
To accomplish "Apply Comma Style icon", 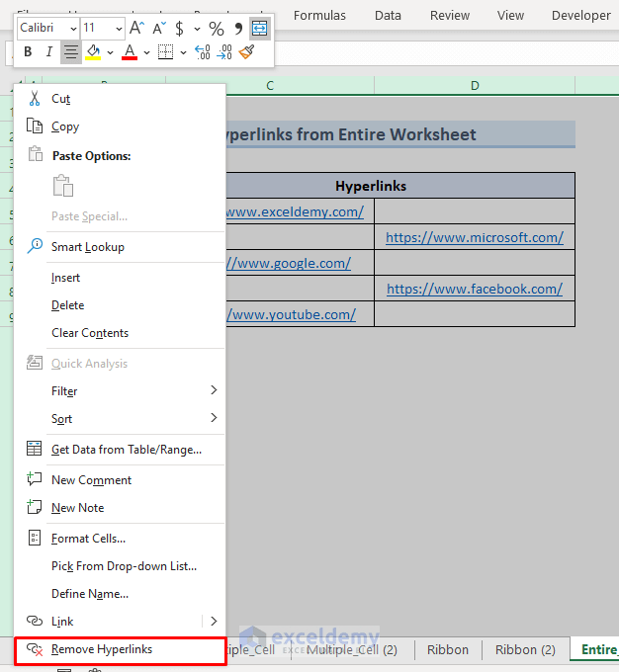I will tap(238, 29).
